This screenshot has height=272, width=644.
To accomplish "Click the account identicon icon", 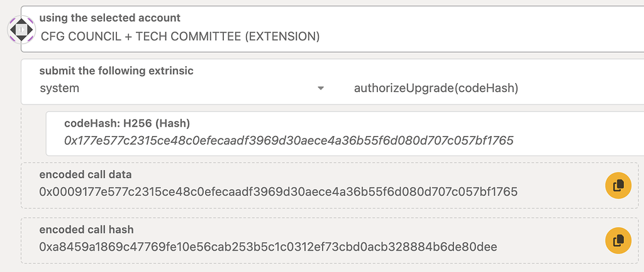I will pyautogui.click(x=21, y=29).
